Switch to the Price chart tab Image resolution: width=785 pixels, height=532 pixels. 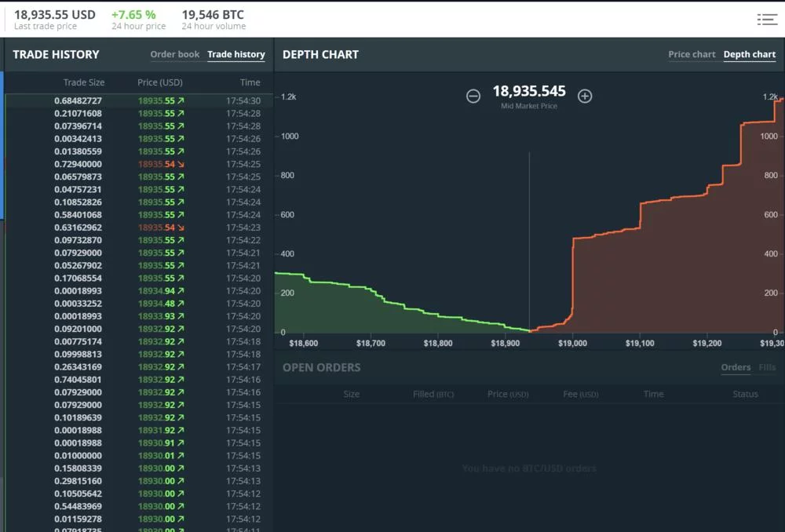[692, 54]
